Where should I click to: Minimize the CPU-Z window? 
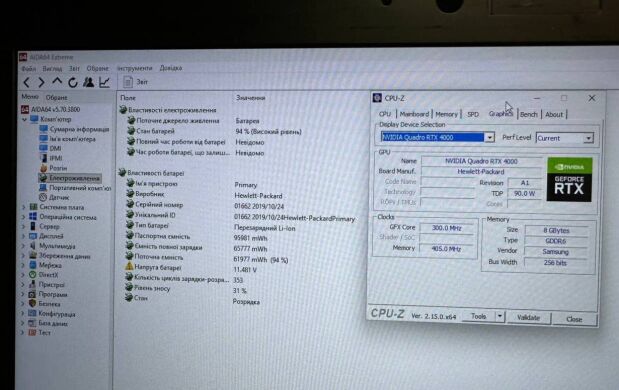536,98
